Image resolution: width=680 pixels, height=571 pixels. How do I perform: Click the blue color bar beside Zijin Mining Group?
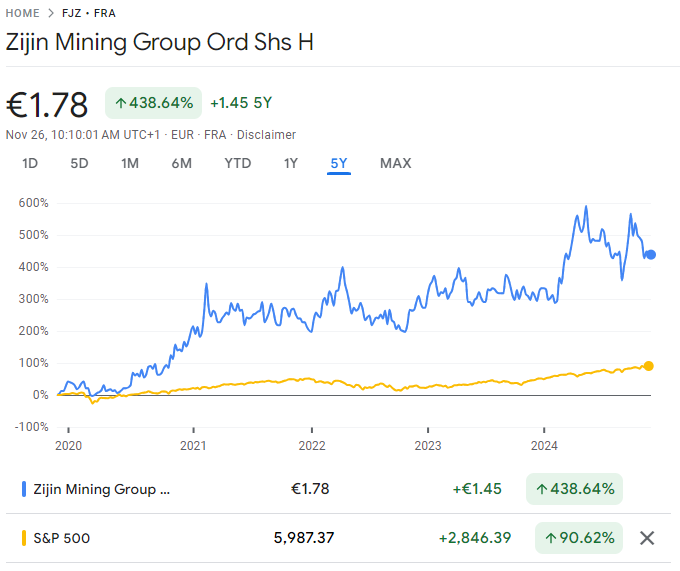[x=24, y=489]
